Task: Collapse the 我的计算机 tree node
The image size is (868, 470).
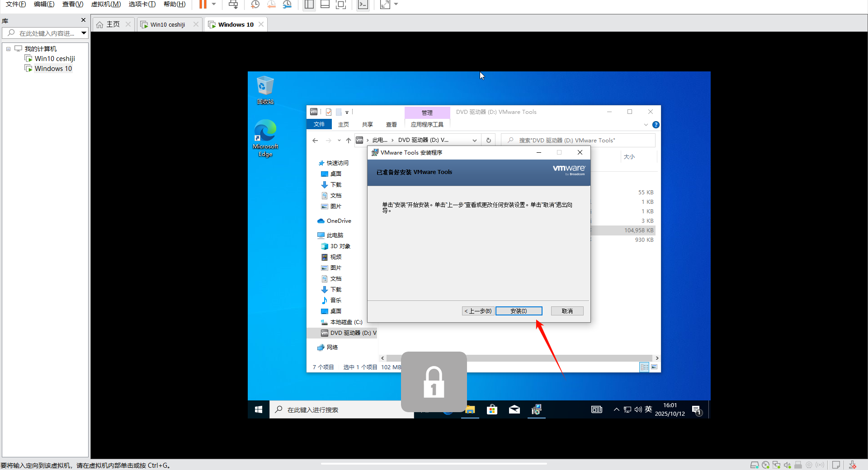Action: tap(8, 49)
